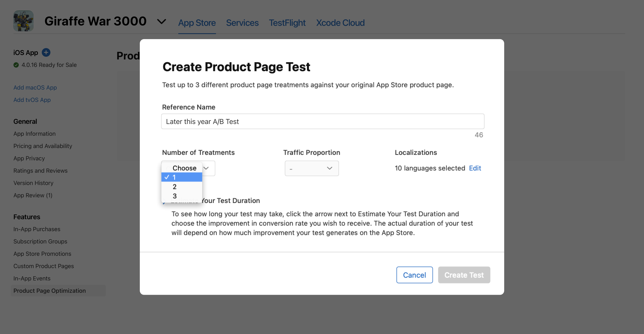Image resolution: width=644 pixels, height=334 pixels.
Task: Click the Cancel button
Action: point(414,275)
